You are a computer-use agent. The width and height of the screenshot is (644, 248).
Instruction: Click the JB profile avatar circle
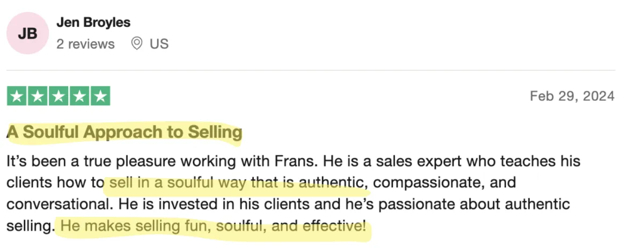(x=27, y=33)
